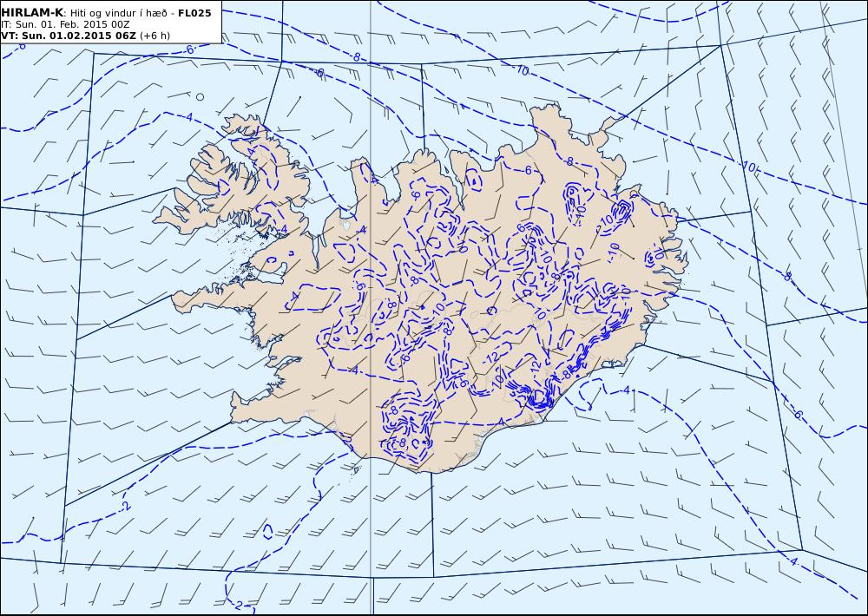
Task: Select the 'IT: Sun. 01. Feb. 2015 00Z' line
Action: [65, 25]
